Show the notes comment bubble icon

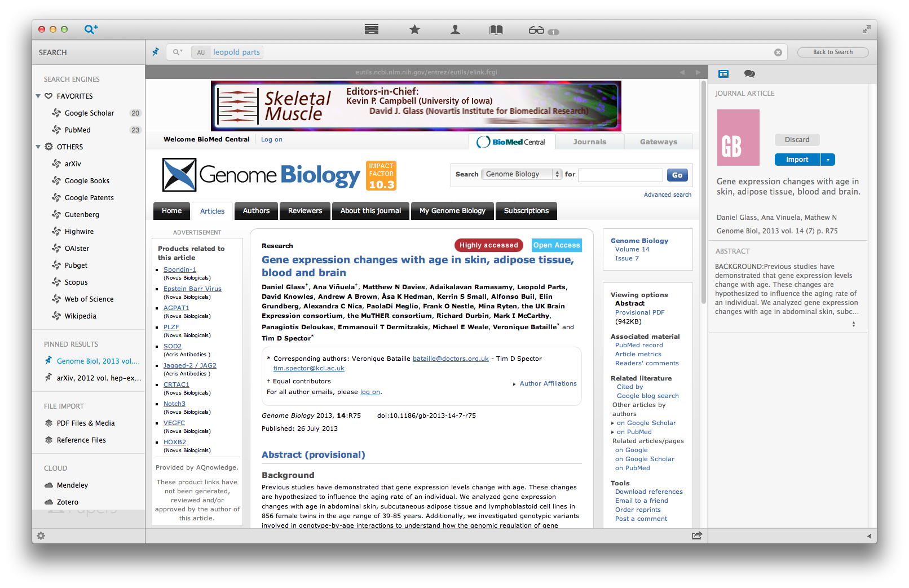click(x=749, y=74)
